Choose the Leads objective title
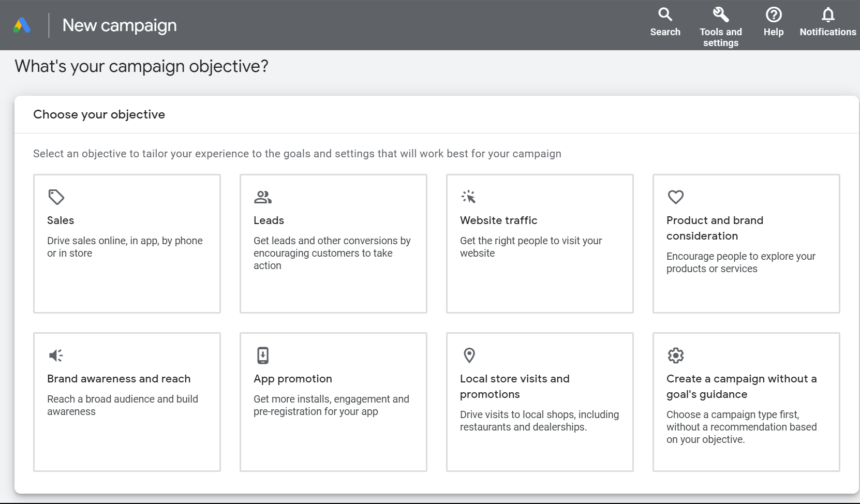 tap(269, 220)
